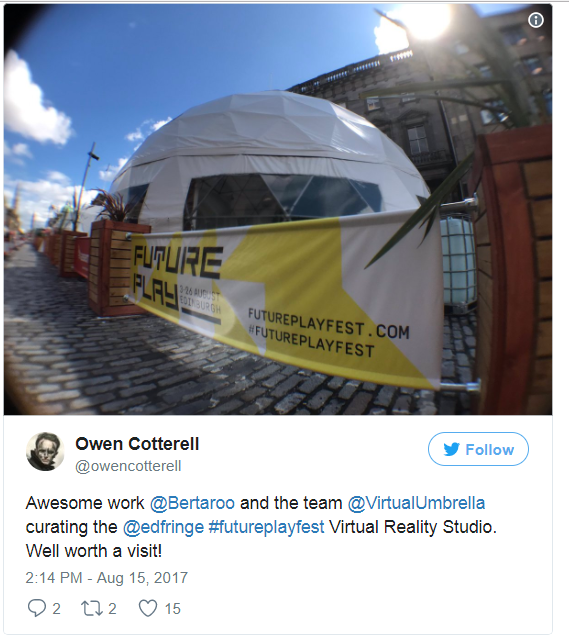Open the Future Play dome photo

point(278,209)
